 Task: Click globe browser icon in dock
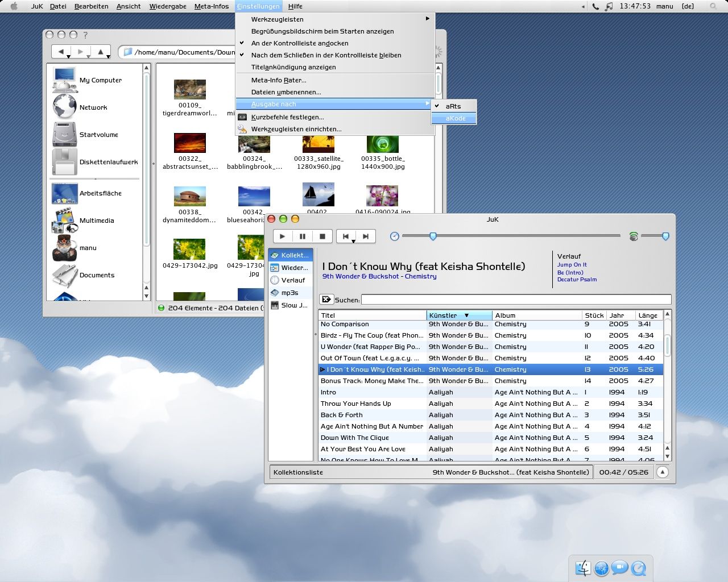tap(602, 568)
